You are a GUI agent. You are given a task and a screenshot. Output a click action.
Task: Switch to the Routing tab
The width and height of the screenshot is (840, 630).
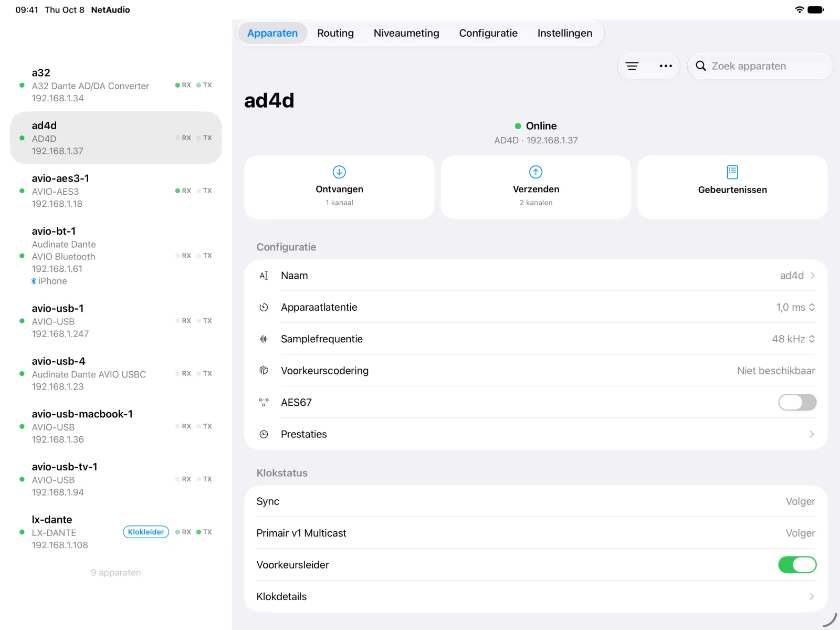(x=335, y=33)
